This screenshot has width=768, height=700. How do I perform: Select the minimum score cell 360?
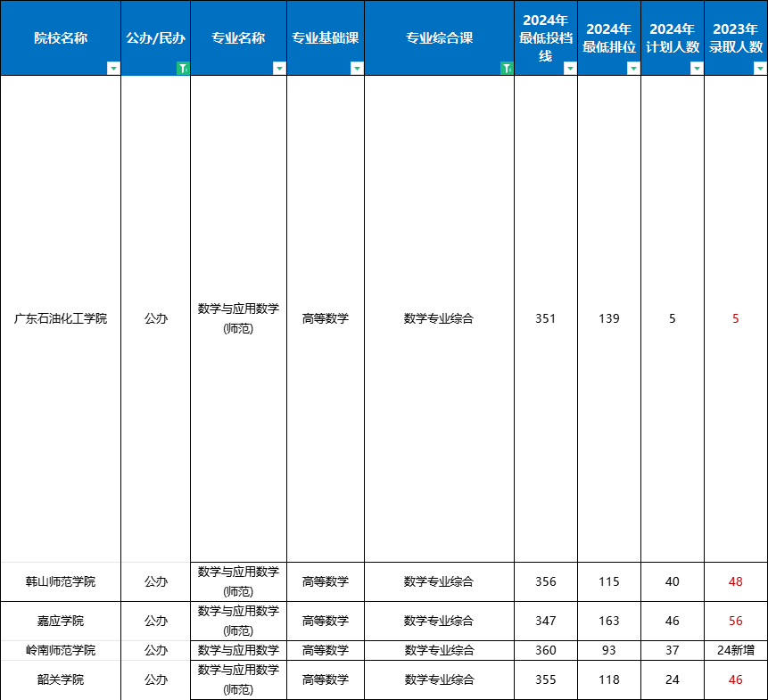pyautogui.click(x=545, y=650)
